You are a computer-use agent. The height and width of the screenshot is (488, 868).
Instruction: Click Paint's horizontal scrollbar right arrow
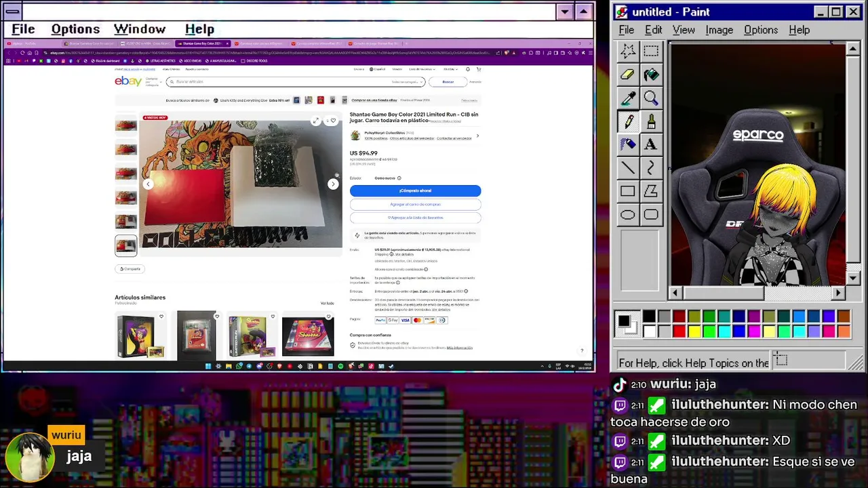(x=838, y=293)
